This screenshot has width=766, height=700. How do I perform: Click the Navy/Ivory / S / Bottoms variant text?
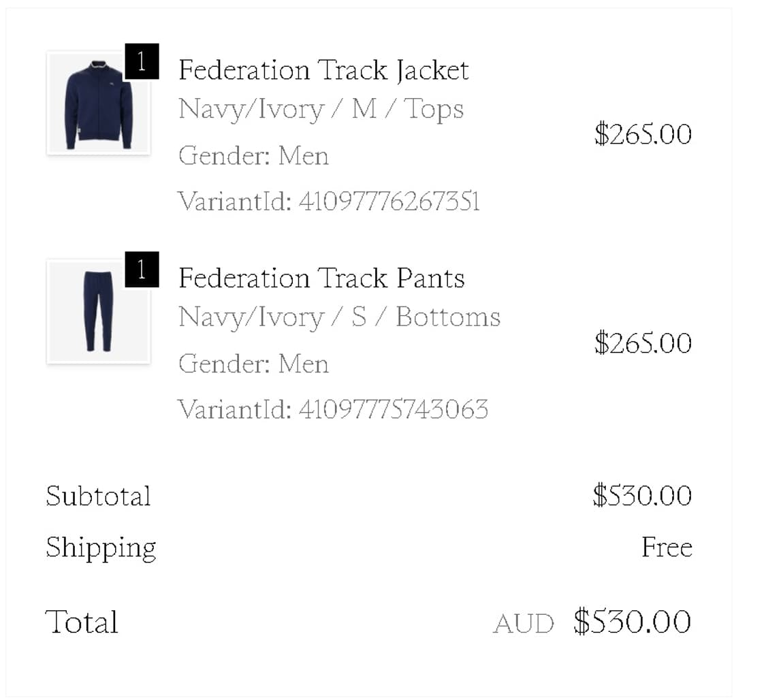click(x=339, y=317)
